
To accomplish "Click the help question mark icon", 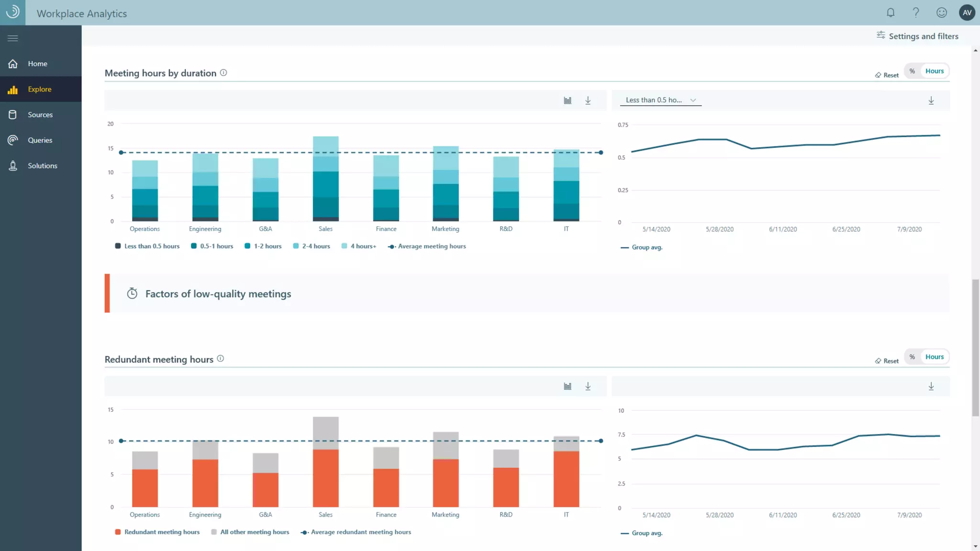I will point(916,13).
